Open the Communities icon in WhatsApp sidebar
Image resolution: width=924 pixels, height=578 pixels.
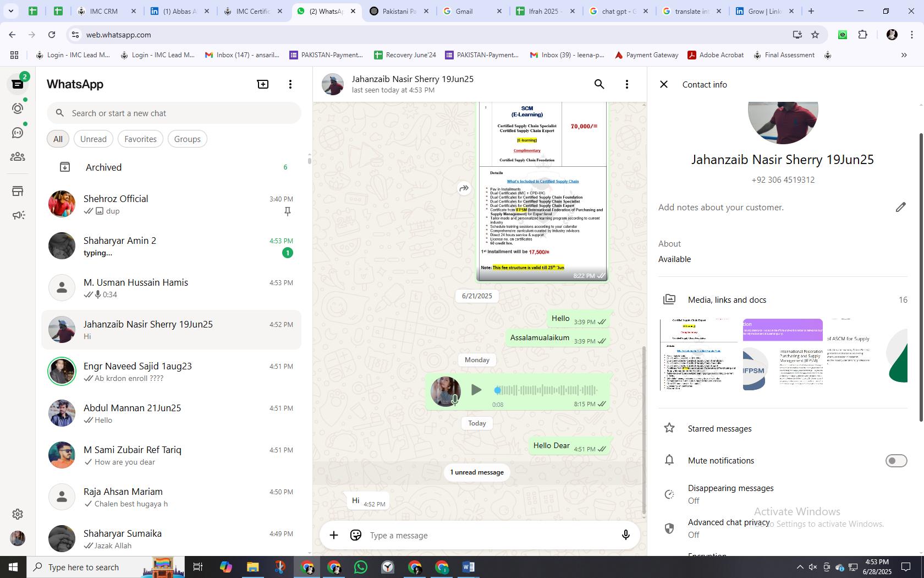pos(18,157)
